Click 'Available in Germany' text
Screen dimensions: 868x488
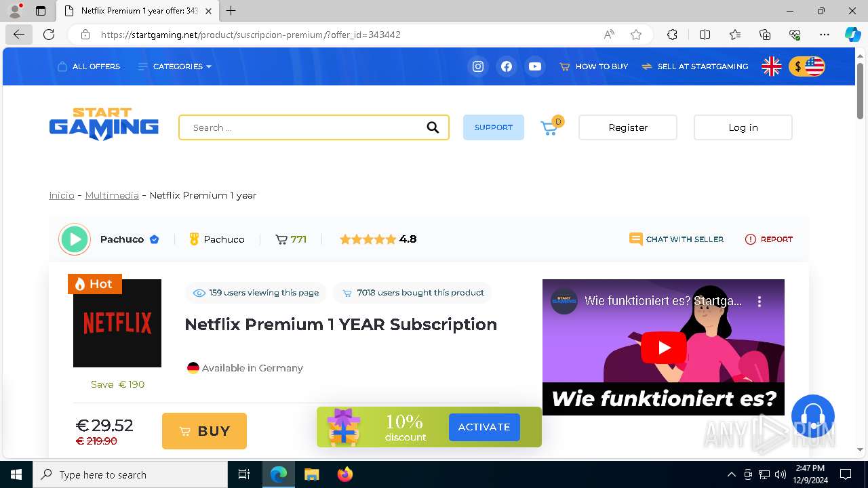pyautogui.click(x=252, y=368)
